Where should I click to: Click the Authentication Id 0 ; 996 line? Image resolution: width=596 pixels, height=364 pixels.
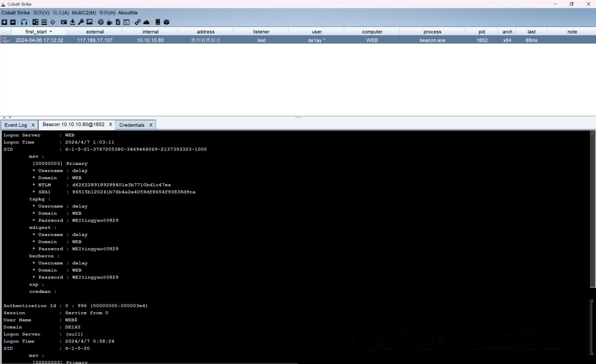[x=76, y=306]
